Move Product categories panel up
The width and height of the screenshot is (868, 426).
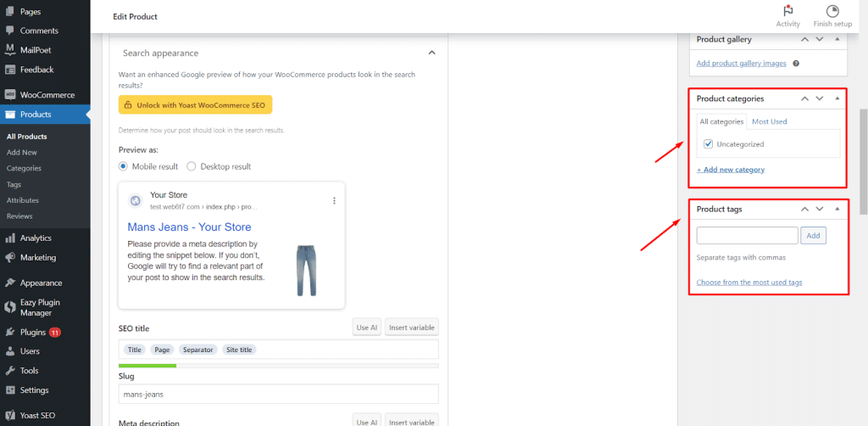click(x=805, y=98)
